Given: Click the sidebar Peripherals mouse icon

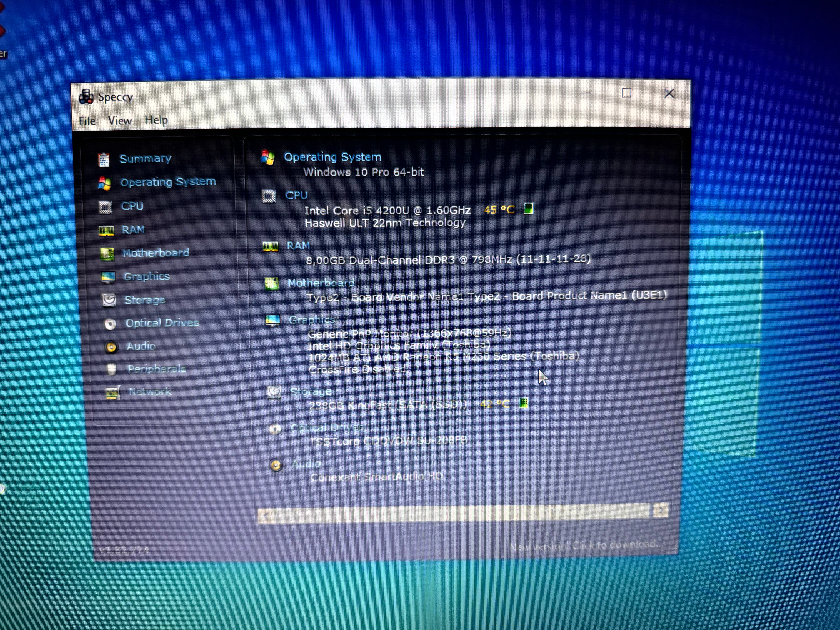Looking at the screenshot, I should 112,370.
